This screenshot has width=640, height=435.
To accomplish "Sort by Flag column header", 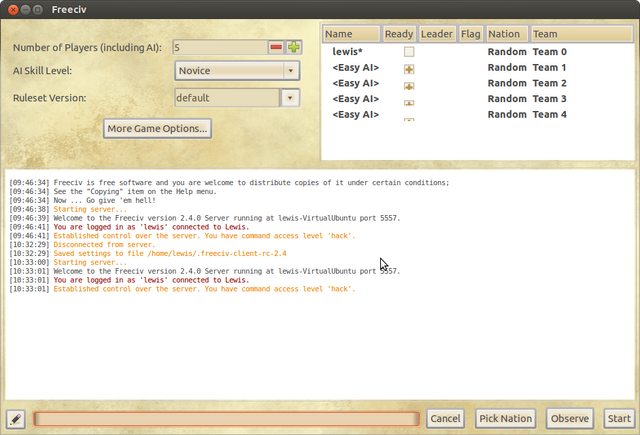I will (471, 34).
